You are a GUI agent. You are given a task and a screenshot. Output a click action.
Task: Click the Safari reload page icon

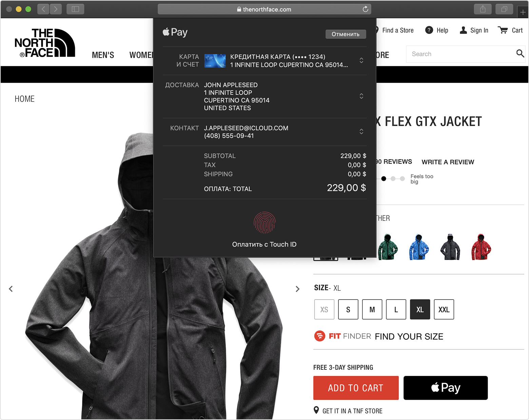coord(365,9)
